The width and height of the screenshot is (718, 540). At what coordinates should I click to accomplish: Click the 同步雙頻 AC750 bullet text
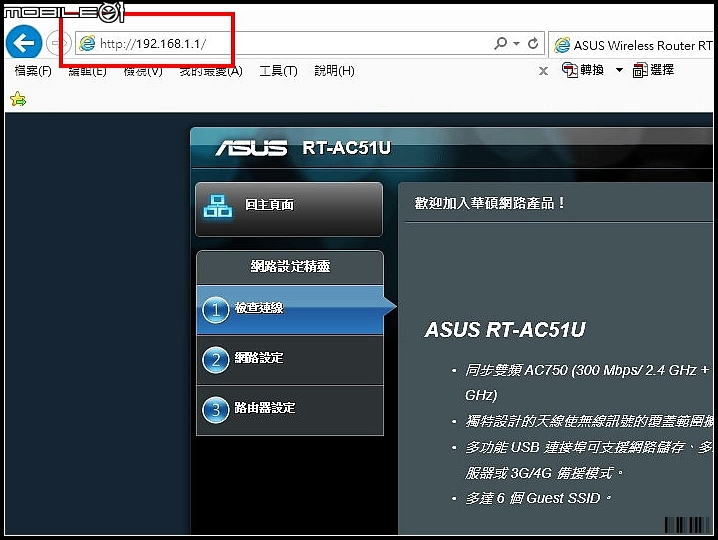pos(588,382)
